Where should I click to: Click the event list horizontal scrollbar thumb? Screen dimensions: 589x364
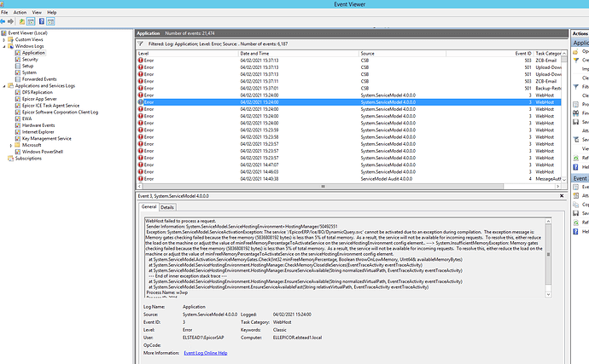click(x=323, y=186)
